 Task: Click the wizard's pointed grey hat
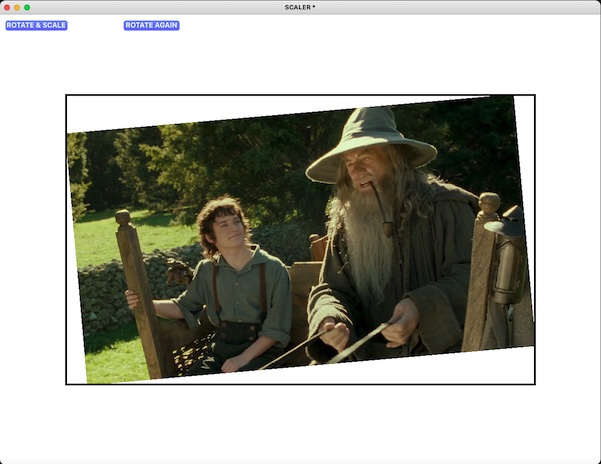370,140
